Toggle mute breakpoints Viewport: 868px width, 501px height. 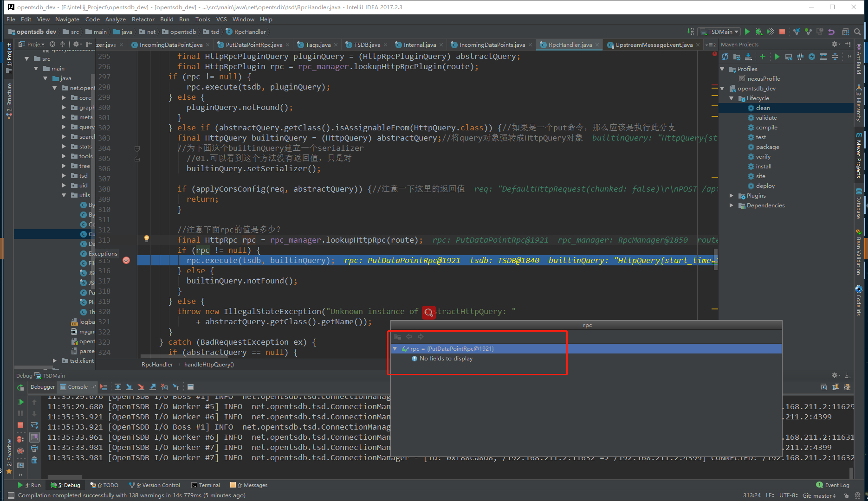(x=20, y=450)
